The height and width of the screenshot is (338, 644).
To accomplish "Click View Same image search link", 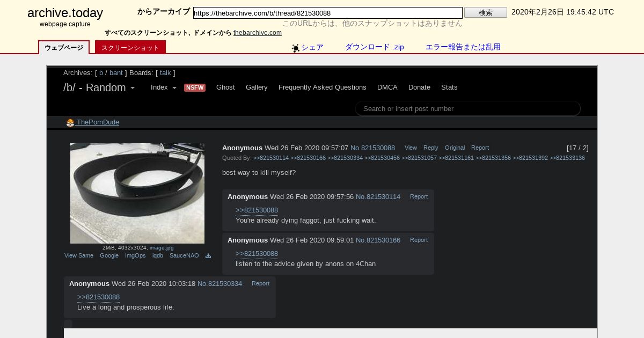I will click(x=79, y=256).
